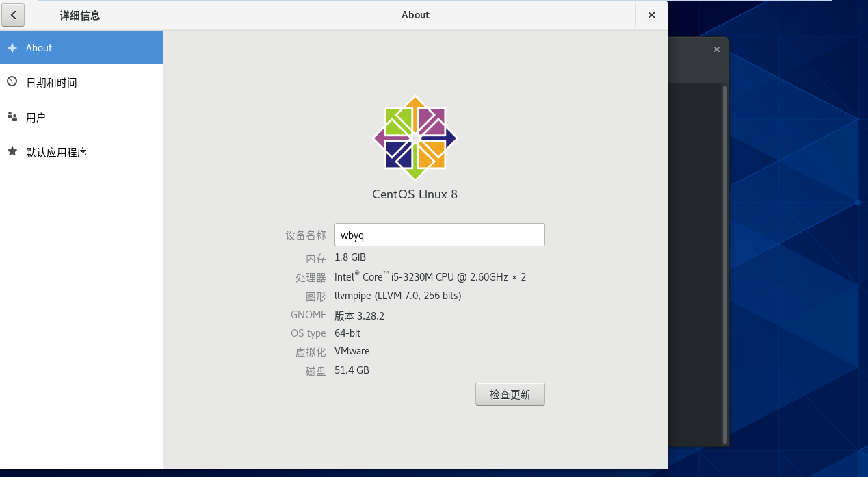Click the OS type value 64-bit
The image size is (868, 477).
pyautogui.click(x=347, y=333)
